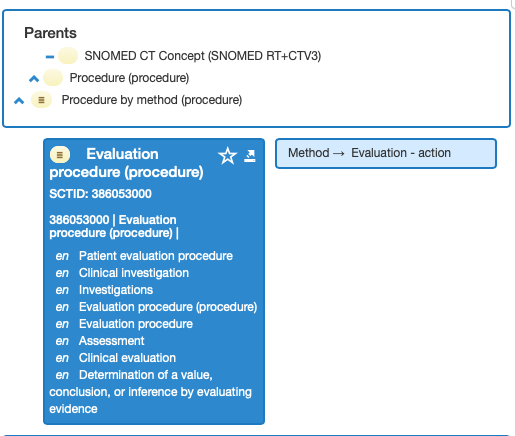The width and height of the screenshot is (515, 436).
Task: Expand parents of Procedure (procedure) chevron
Action: click(x=34, y=79)
